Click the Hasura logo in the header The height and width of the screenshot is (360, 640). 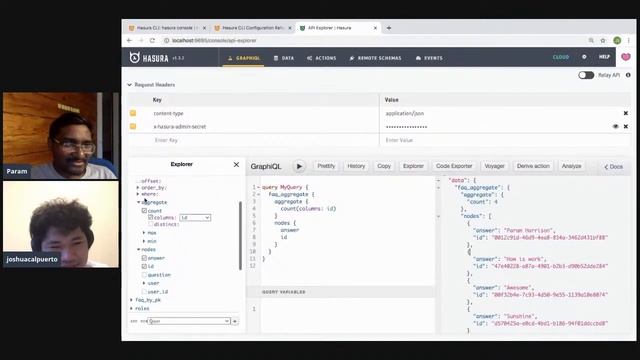(x=149, y=58)
